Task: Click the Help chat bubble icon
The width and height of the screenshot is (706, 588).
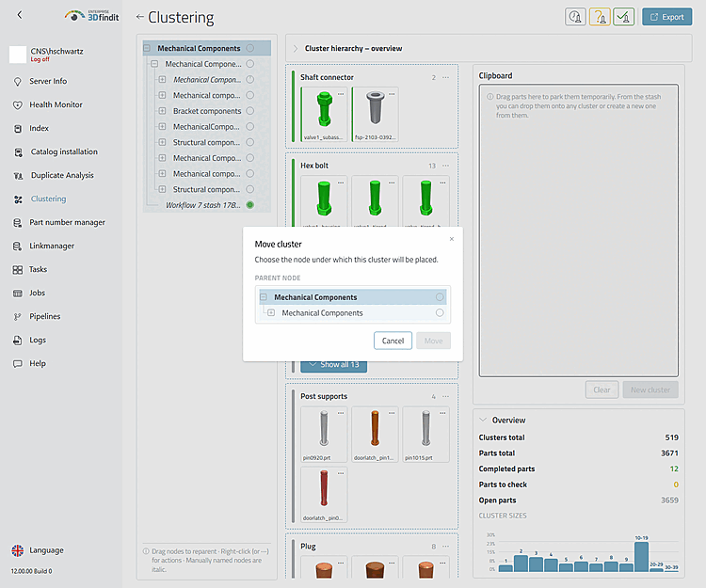Action: pos(18,363)
